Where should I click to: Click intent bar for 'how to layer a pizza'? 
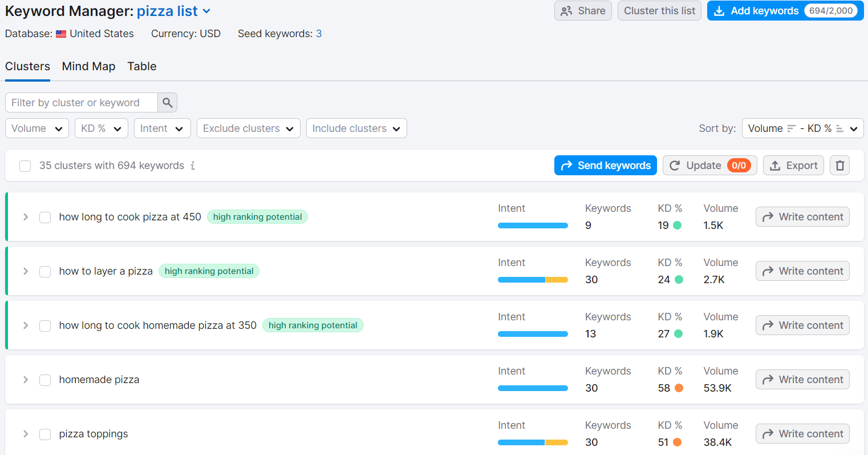coord(533,280)
